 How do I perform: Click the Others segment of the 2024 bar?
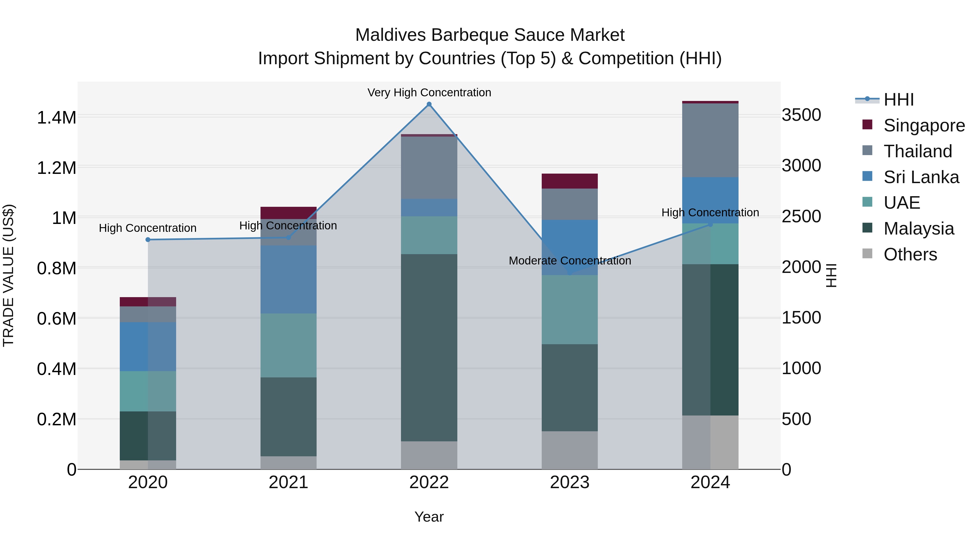(x=710, y=443)
